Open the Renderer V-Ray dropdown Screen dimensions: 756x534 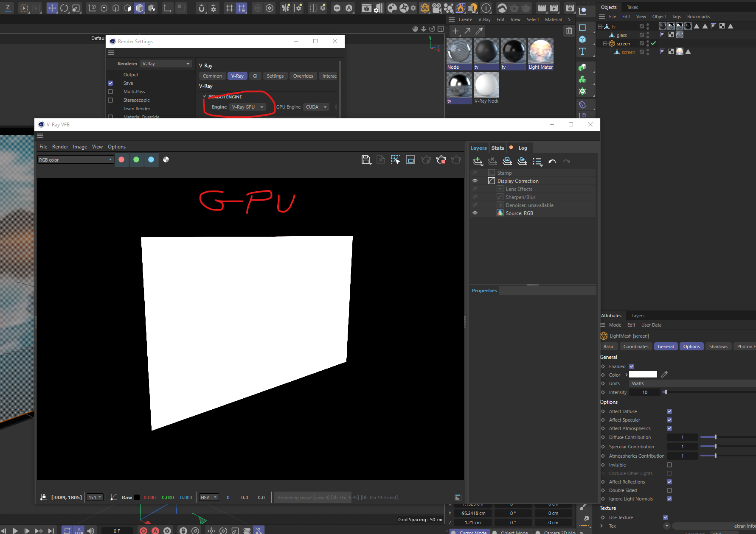point(166,64)
